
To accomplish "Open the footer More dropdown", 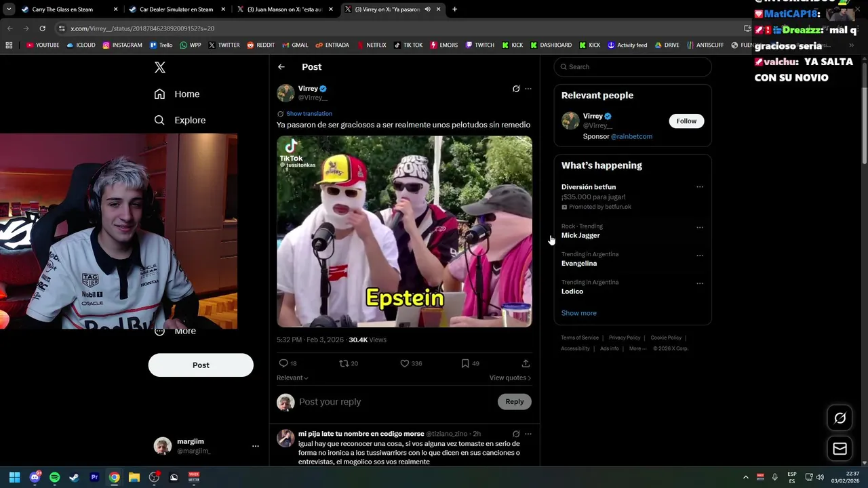I will (x=637, y=348).
